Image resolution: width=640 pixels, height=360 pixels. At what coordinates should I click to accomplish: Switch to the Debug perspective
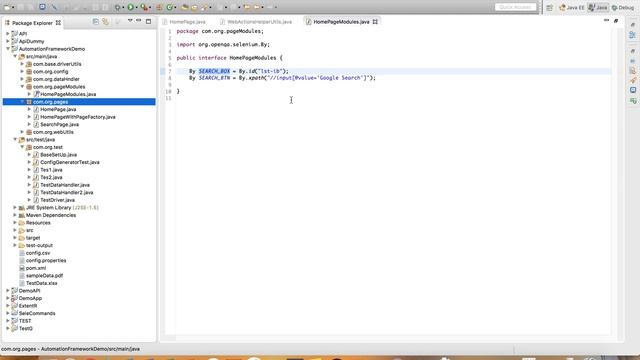pos(622,7)
